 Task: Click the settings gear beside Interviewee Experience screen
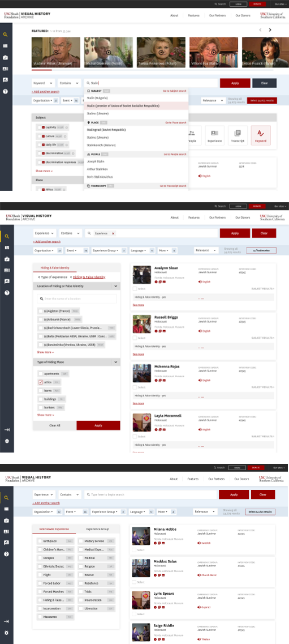[6, 633]
